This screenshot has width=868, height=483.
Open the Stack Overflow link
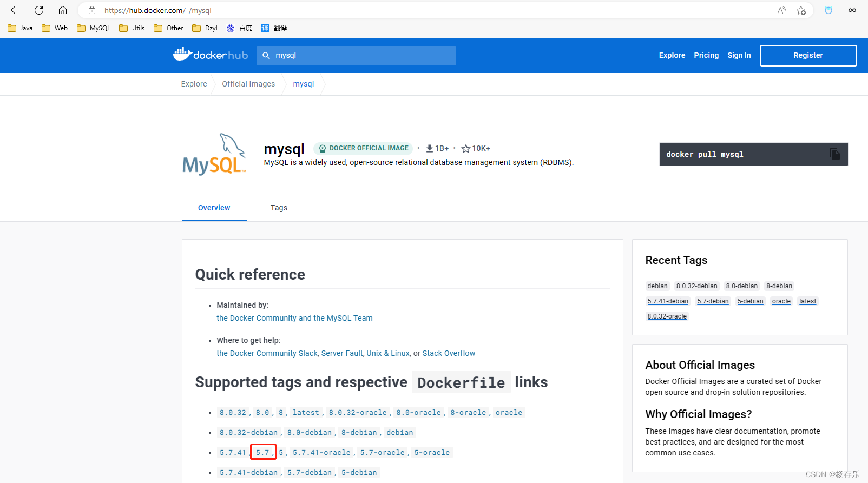(x=449, y=353)
